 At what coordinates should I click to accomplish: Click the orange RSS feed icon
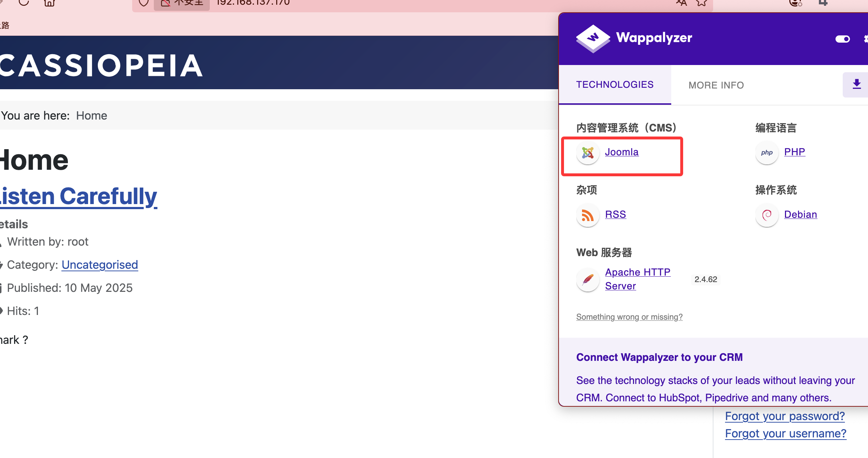click(588, 215)
